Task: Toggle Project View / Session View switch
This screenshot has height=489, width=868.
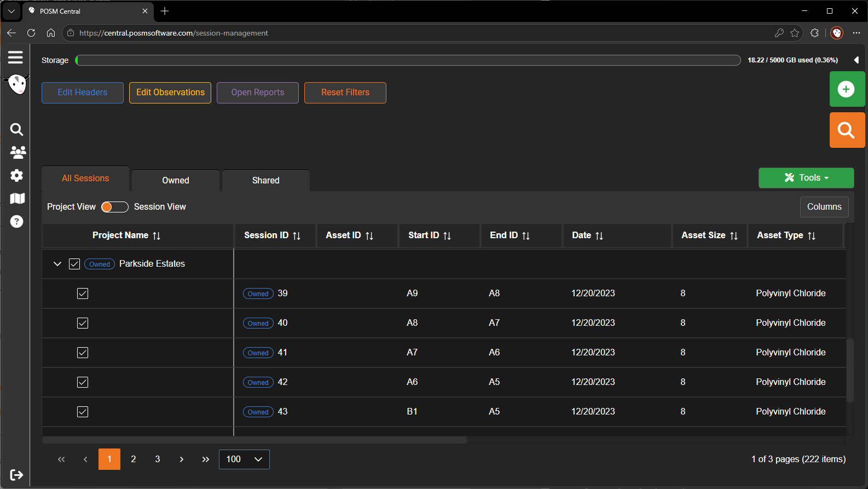Action: point(115,206)
